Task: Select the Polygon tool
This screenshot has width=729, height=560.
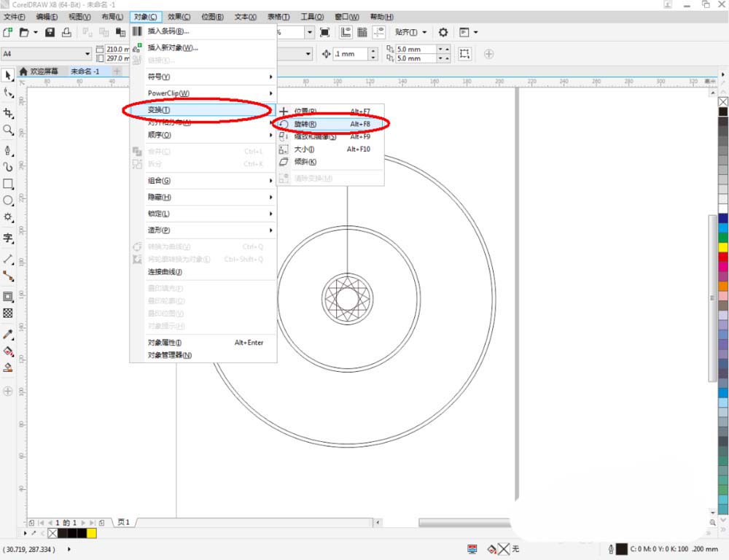Action: (x=8, y=217)
